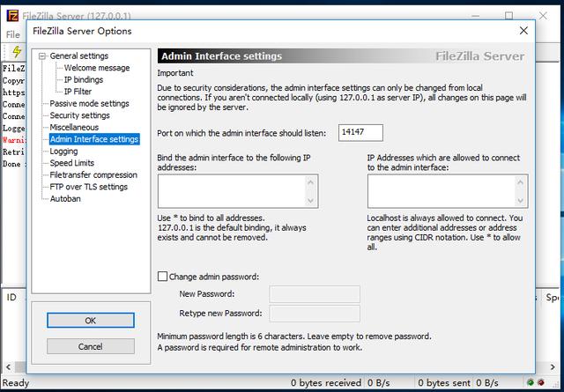Click the red status indicator light
This screenshot has height=392, width=564.
(x=540, y=382)
